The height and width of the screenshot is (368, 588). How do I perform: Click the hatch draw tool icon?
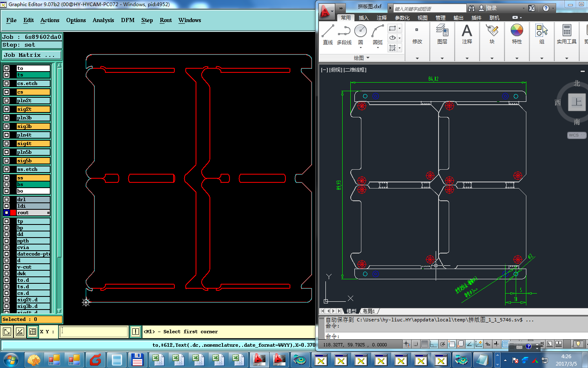coord(392,48)
